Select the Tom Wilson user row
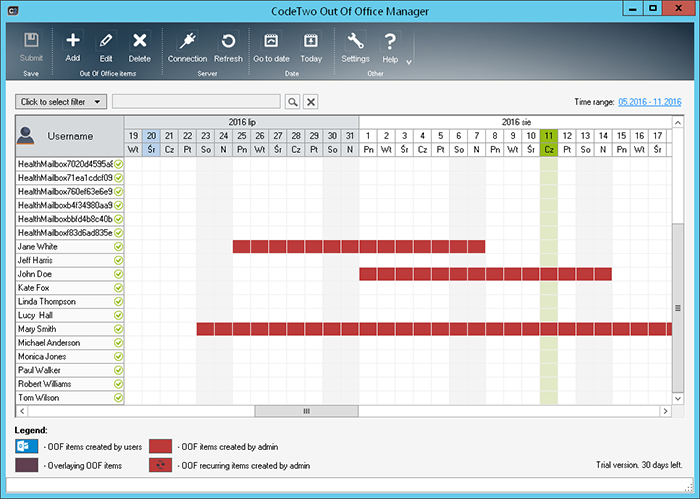Image resolution: width=700 pixels, height=499 pixels. pos(70,398)
